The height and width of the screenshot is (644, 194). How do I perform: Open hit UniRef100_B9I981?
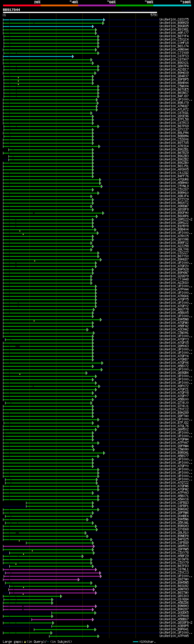[174, 29]
